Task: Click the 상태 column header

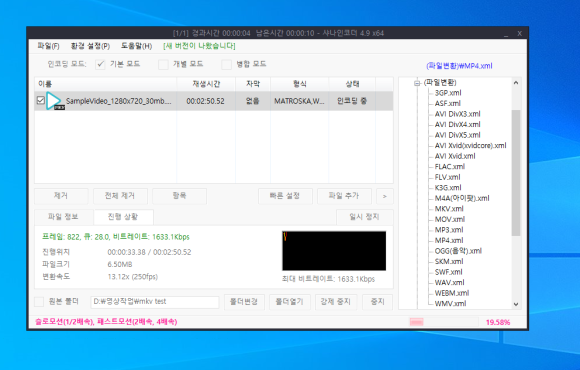Action: (x=352, y=84)
